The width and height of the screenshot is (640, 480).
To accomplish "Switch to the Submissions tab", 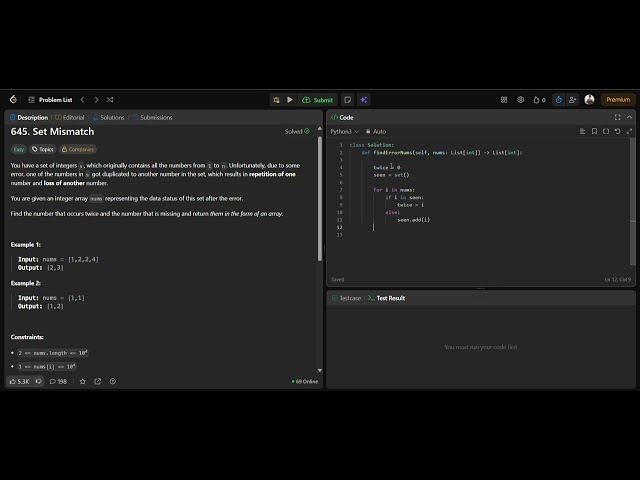I will [152, 118].
